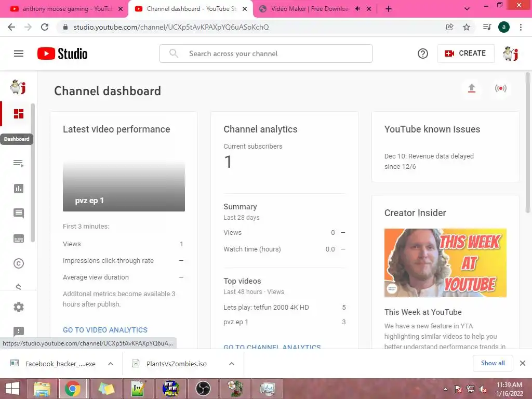Open the PlantsVsZombies.iso download
532x399 pixels.
click(x=176, y=364)
